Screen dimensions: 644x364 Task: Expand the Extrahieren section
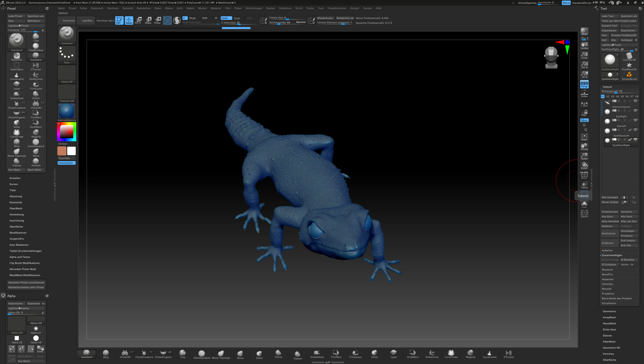pyautogui.click(x=609, y=303)
